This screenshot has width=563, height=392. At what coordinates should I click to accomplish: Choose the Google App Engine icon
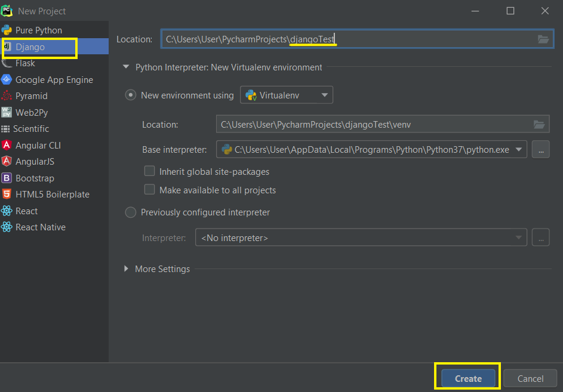tap(7, 79)
